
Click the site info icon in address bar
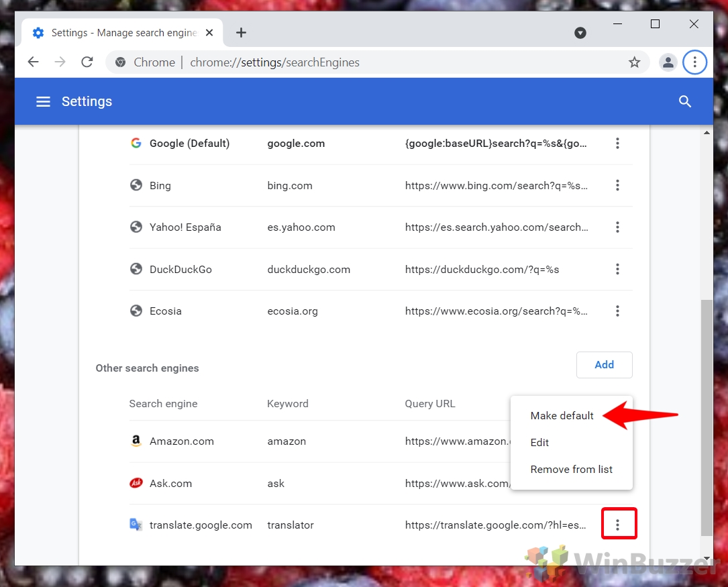pyautogui.click(x=120, y=62)
